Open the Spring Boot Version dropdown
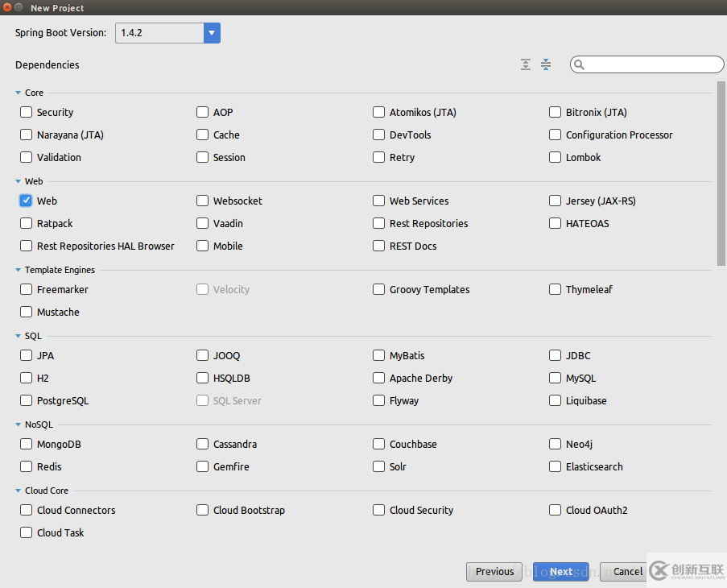727x588 pixels. (212, 33)
